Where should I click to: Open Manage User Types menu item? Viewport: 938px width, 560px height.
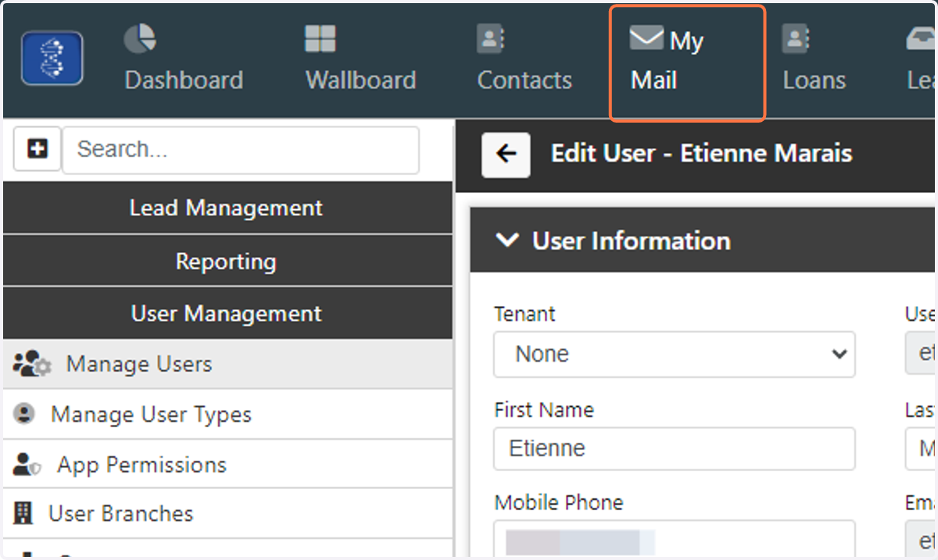coord(227,414)
